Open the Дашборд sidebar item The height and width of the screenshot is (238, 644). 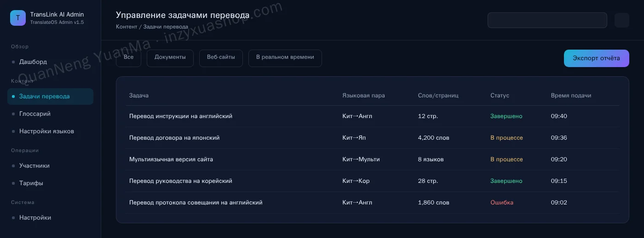click(50, 62)
